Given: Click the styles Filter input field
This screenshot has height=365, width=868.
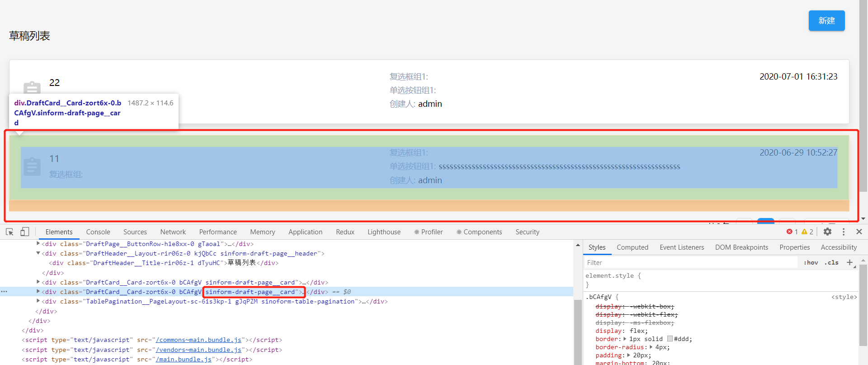Looking at the screenshot, I should pyautogui.click(x=691, y=262).
